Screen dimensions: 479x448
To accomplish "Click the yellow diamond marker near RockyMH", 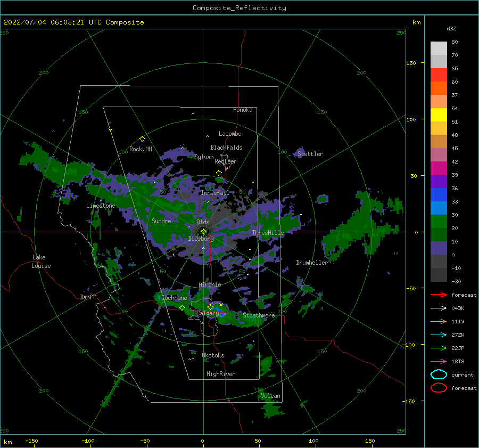I will coord(142,139).
